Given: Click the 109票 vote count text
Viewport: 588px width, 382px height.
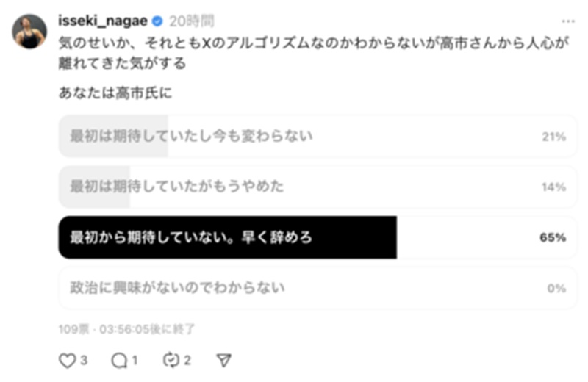Looking at the screenshot, I should tap(73, 329).
